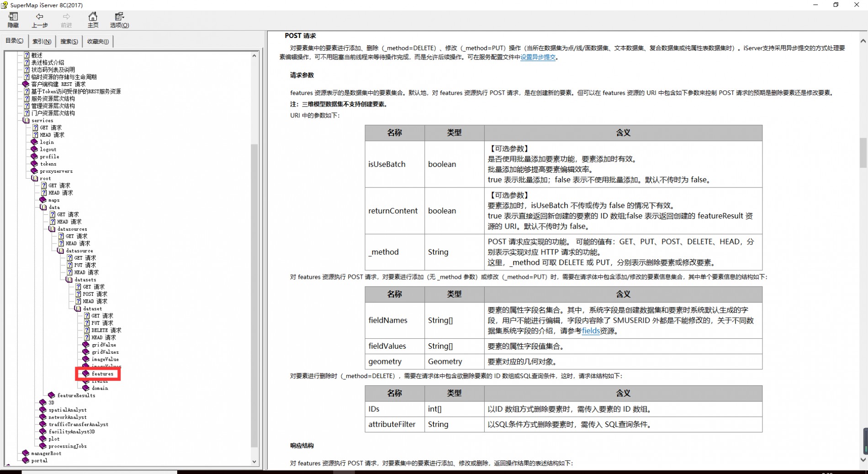Collapse the datasource open-book node
This screenshot has height=474, width=868.
click(x=60, y=250)
